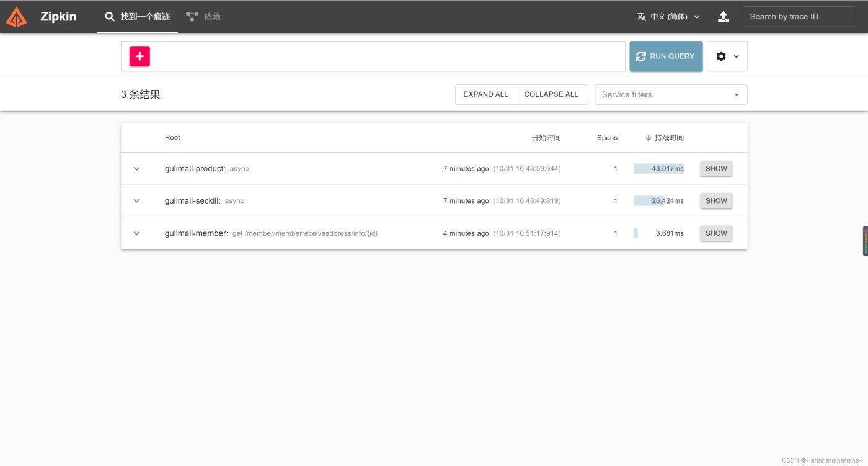Screen dimensions: 868x466
Task: Open the Service filters dropdown
Action: click(x=671, y=95)
